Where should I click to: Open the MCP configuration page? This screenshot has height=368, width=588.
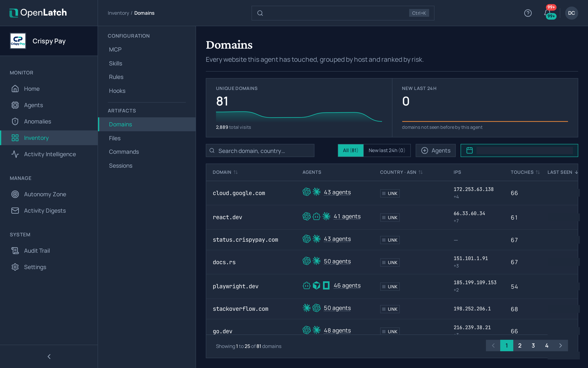pyautogui.click(x=147, y=49)
